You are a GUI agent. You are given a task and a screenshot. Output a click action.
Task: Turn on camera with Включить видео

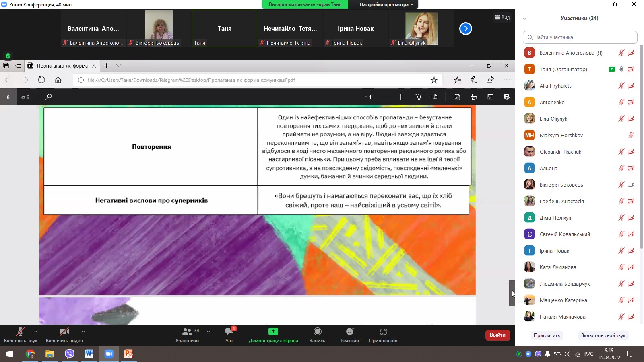tap(64, 332)
